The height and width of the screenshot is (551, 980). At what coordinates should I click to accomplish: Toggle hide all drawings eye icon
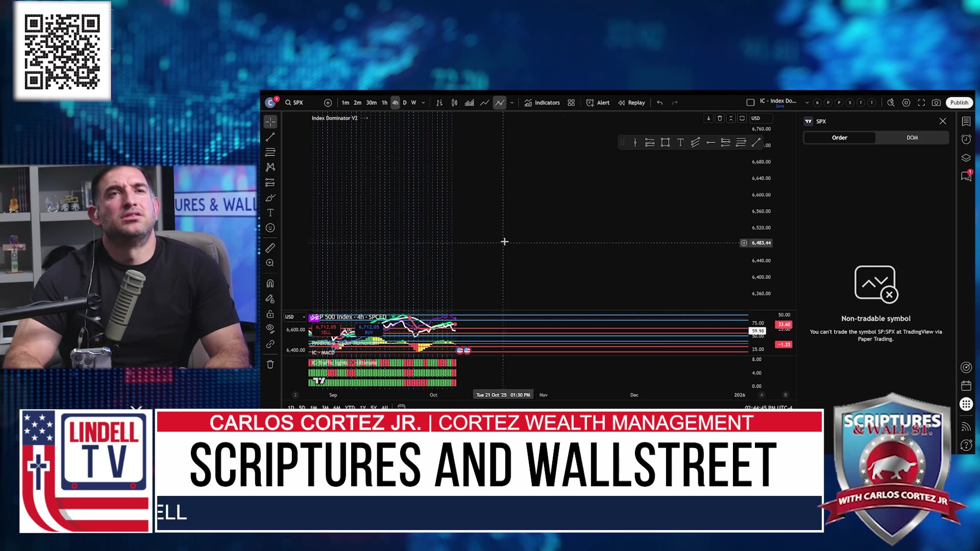(270, 329)
